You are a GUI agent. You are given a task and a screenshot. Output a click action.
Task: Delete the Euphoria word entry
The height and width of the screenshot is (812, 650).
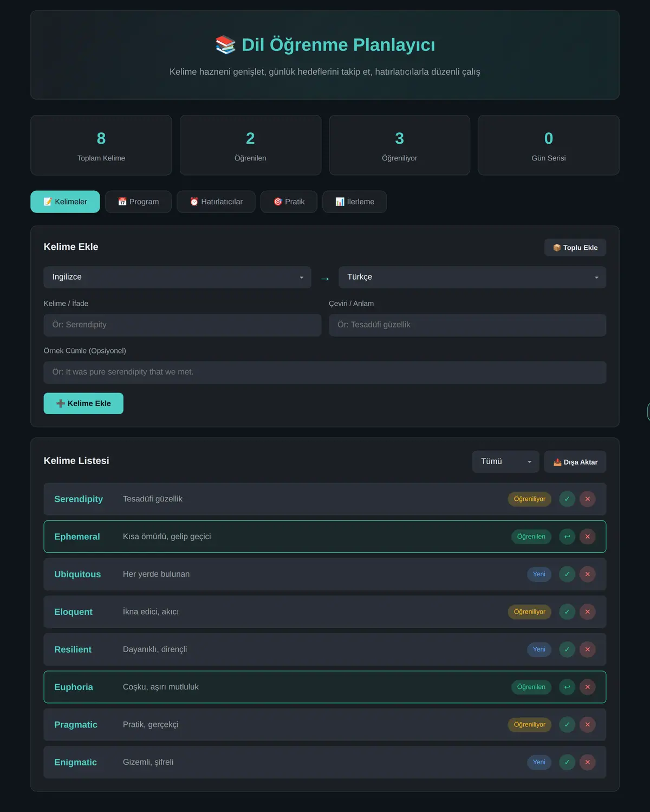tap(588, 687)
